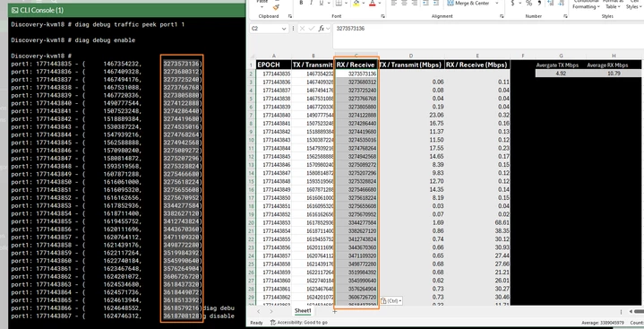Click the CLI Console terminal icon
Screen dimensions: 644x329
(x=15, y=10)
